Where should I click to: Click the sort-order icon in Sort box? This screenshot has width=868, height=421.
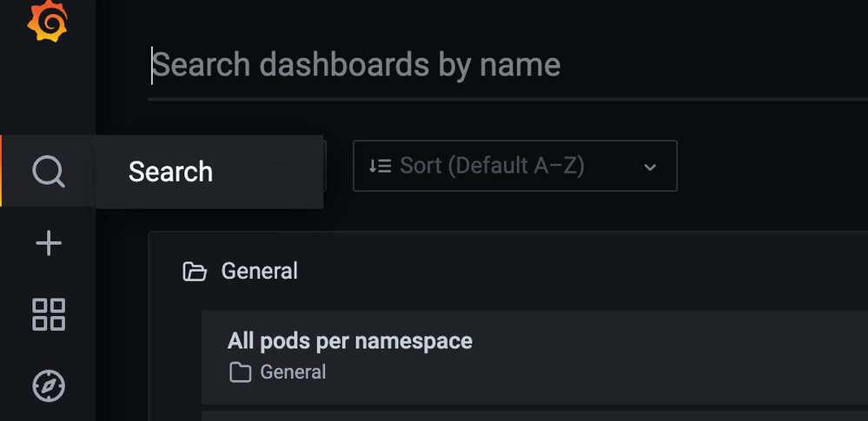(x=380, y=166)
